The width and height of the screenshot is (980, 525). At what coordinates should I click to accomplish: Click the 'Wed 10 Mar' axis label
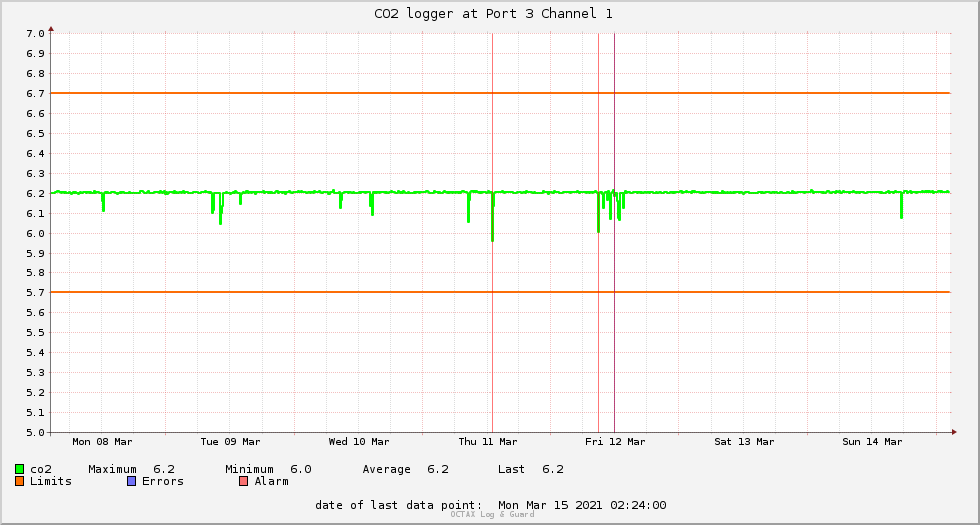click(358, 442)
